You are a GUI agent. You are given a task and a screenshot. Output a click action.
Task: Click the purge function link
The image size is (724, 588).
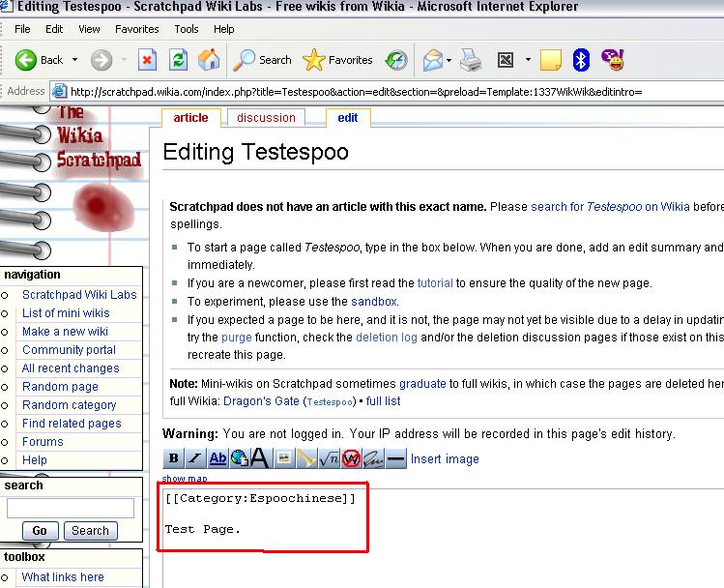[x=237, y=338]
